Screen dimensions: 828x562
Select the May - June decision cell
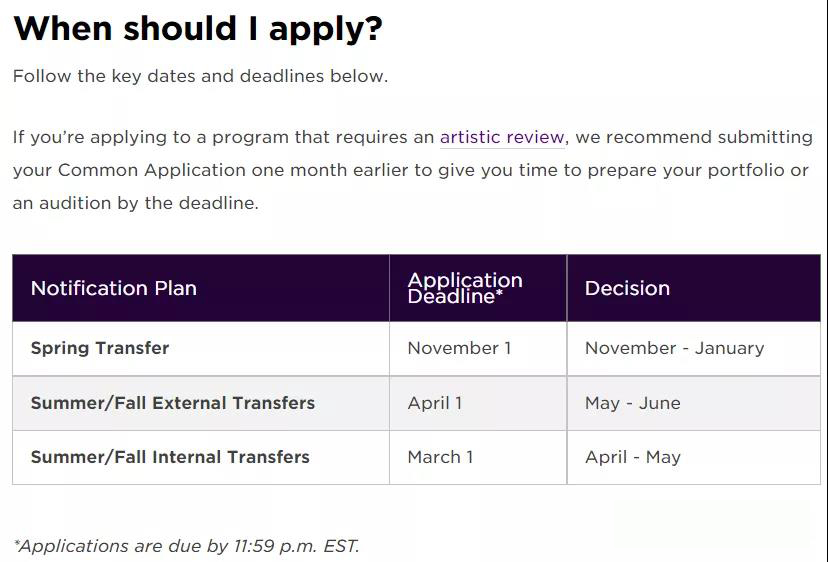(x=694, y=404)
